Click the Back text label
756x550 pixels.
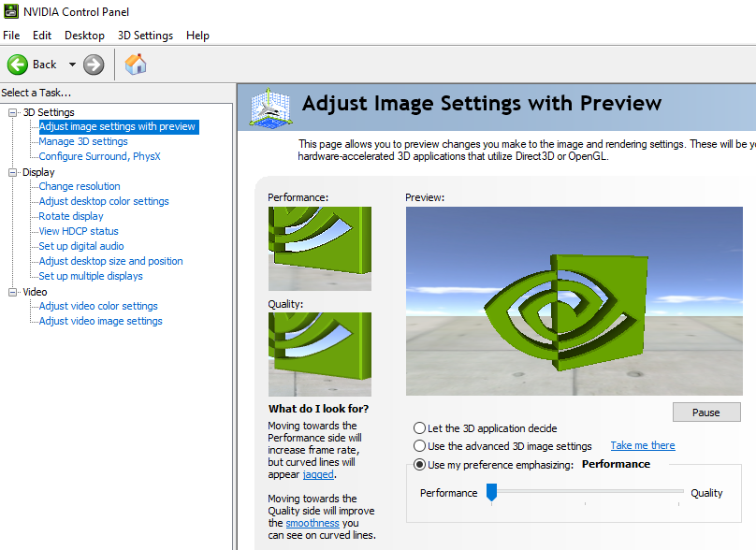[44, 65]
